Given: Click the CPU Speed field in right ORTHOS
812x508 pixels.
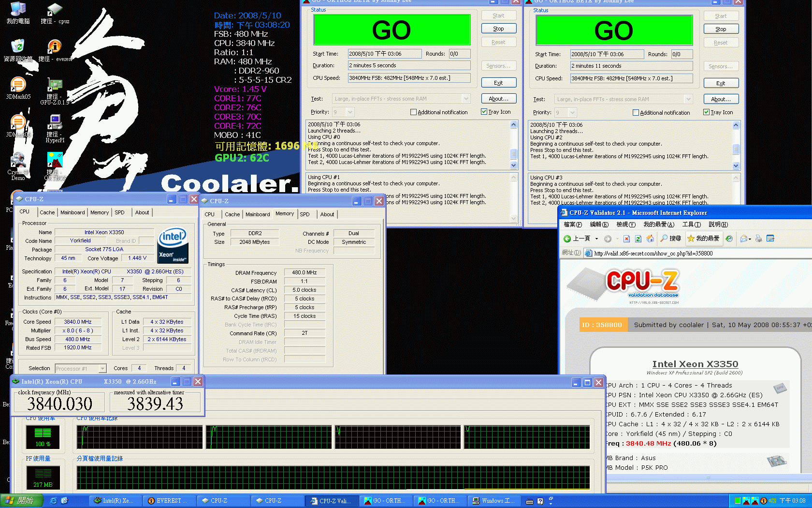Looking at the screenshot, I should pos(631,78).
